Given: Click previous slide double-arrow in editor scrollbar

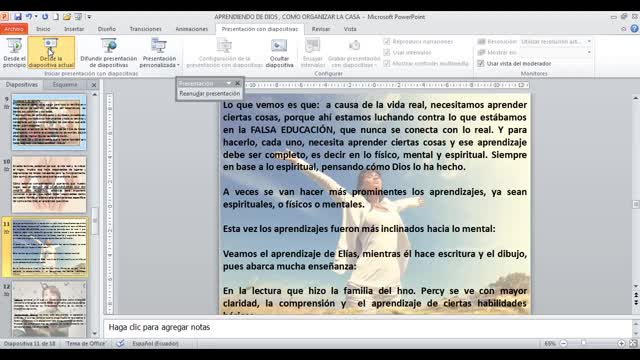Looking at the screenshot, I should click(636, 295).
